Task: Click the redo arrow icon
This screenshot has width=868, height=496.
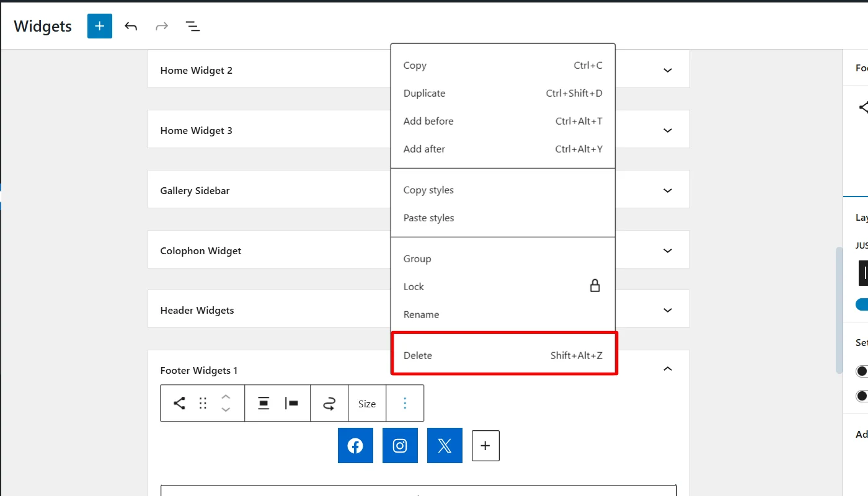Action: tap(162, 26)
